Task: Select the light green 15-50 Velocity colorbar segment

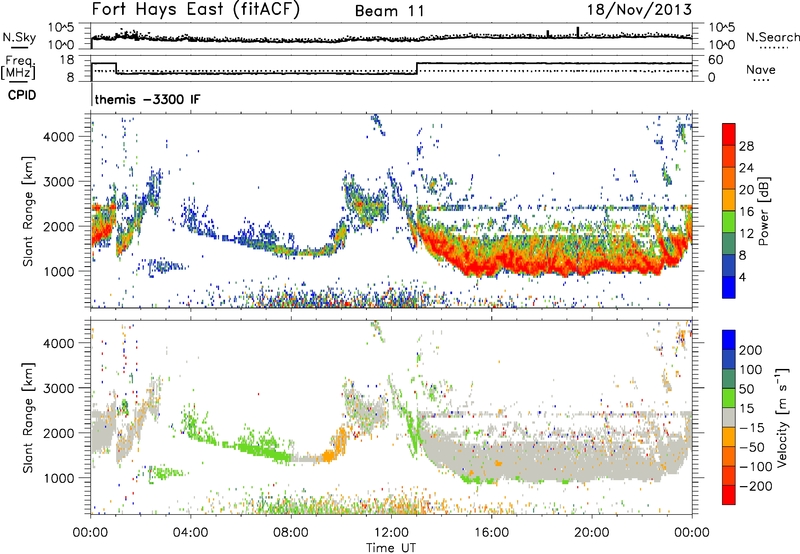Action: 729,398
